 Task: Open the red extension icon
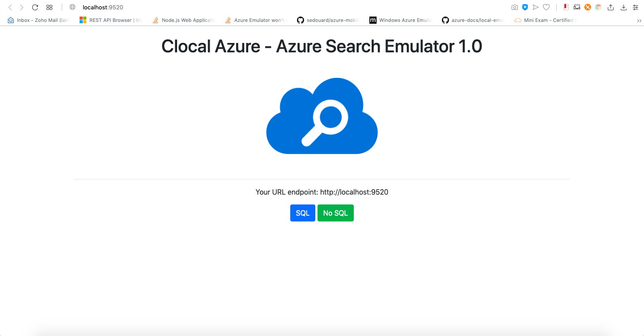[566, 7]
